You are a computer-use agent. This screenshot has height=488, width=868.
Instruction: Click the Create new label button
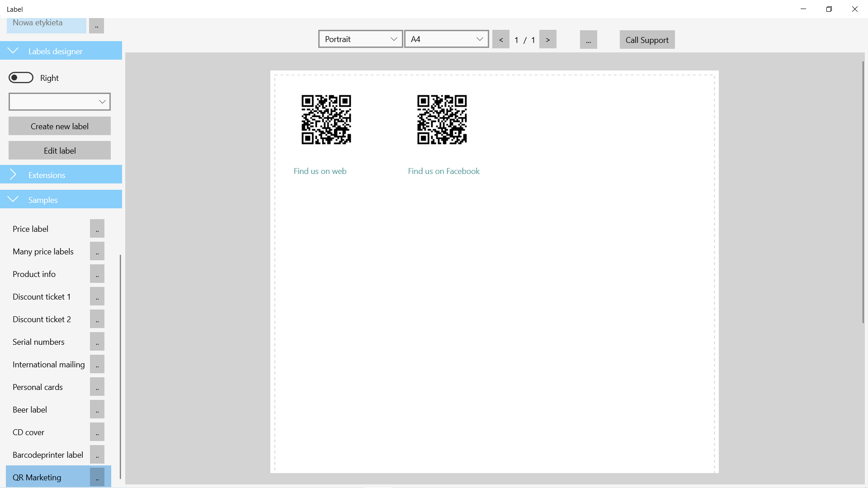pos(59,126)
